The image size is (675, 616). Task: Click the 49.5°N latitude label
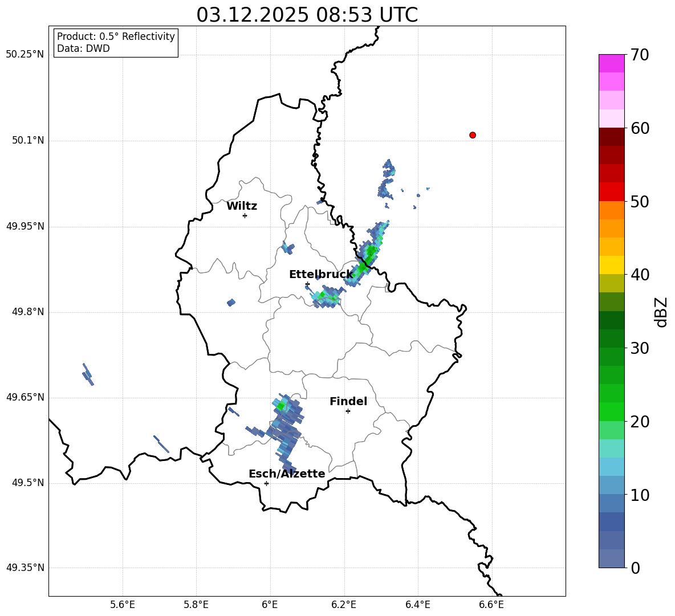(27, 483)
